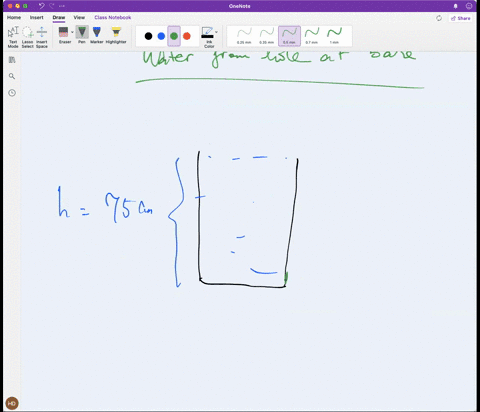This screenshot has height=412, width=480.
Task: Undo the last action
Action: 42,6
